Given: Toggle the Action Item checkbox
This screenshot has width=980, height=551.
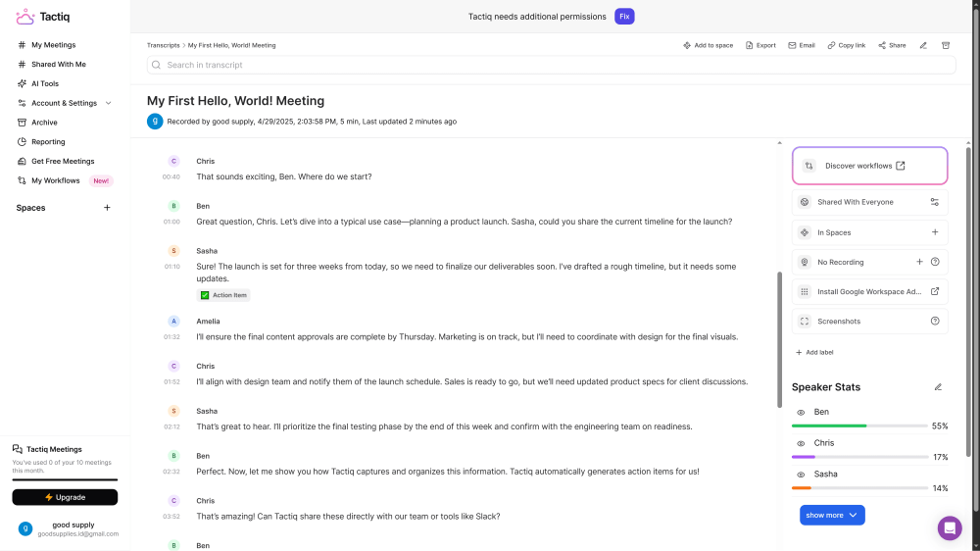Looking at the screenshot, I should (x=205, y=295).
